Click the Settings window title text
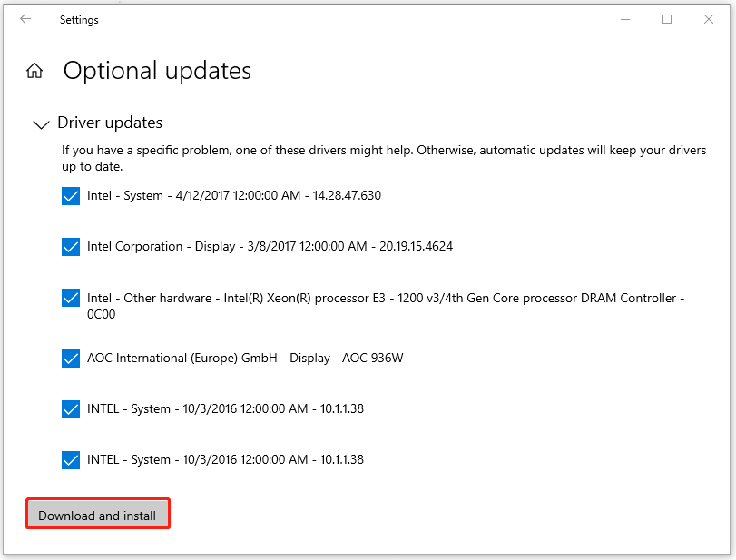 coord(79,19)
